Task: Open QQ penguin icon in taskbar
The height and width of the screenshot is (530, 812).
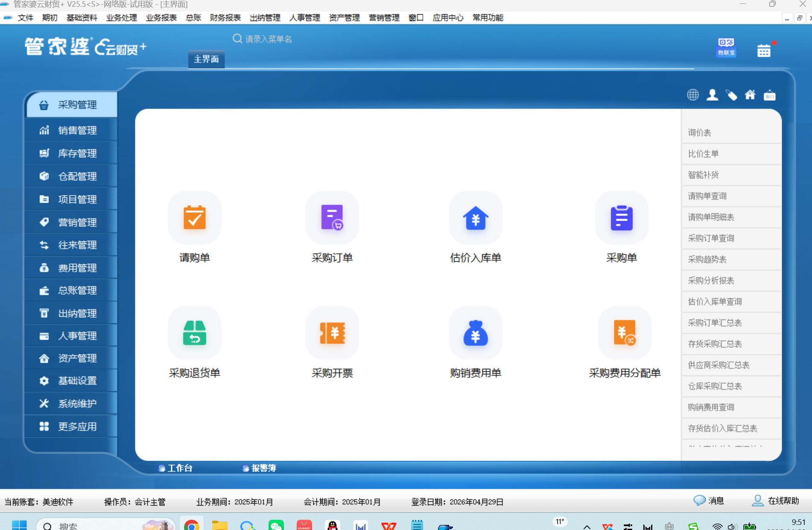Action: 333,525
